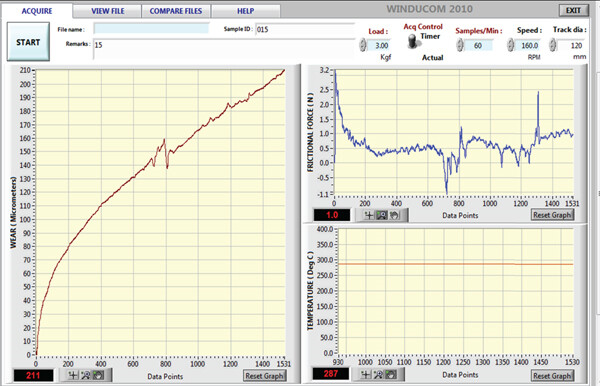This screenshot has height=386, width=600.
Task: Reset Graph for the Wear plot
Action: pos(264,376)
